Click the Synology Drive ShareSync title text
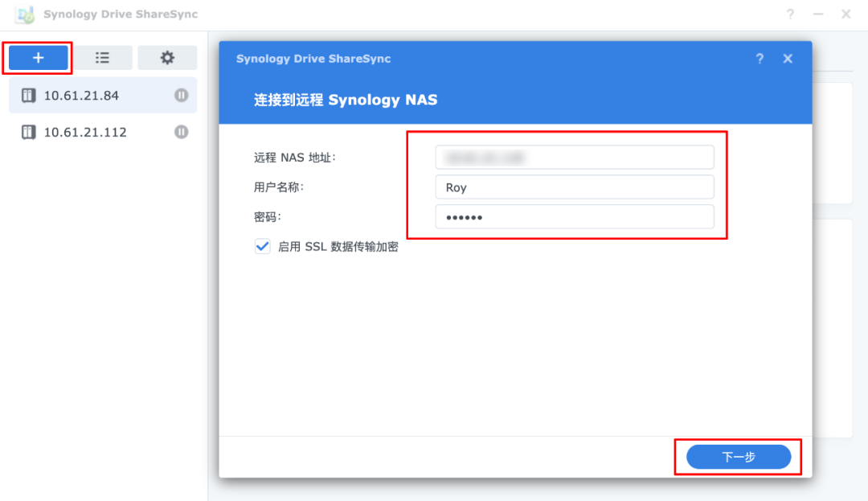The image size is (868, 501). coord(313,58)
